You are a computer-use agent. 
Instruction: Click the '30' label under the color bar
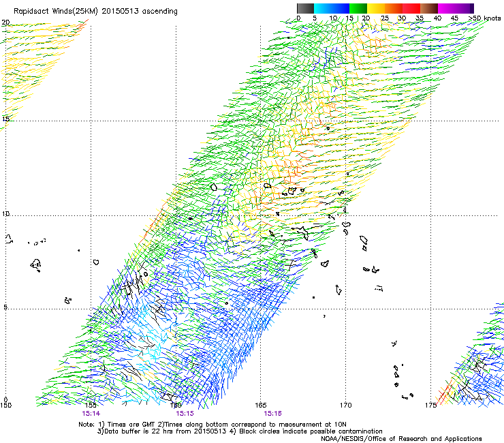(x=402, y=18)
